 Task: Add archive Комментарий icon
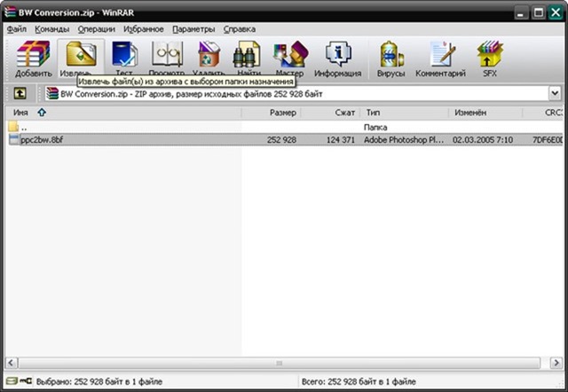(x=442, y=54)
